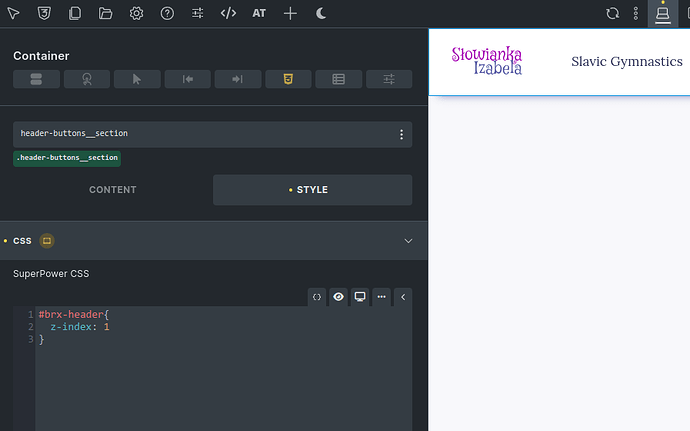Collapse the CSS section chevron
This screenshot has width=690, height=431.
click(x=408, y=241)
